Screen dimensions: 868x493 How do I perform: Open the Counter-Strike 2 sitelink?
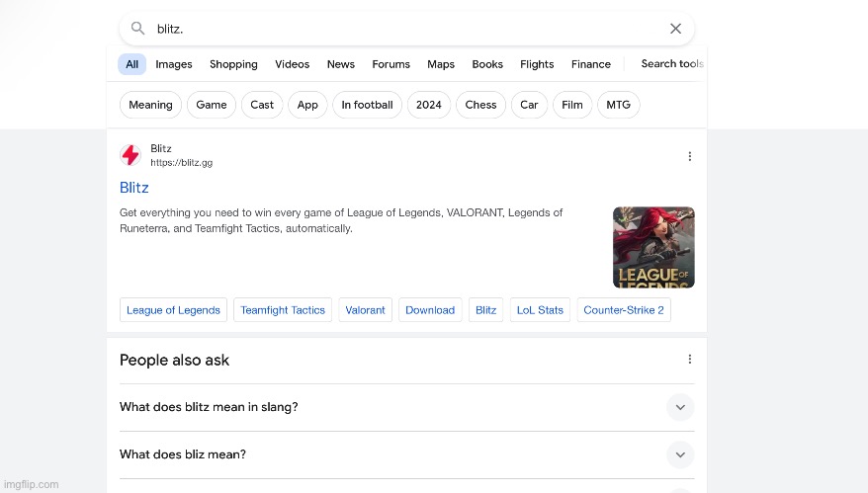(624, 310)
